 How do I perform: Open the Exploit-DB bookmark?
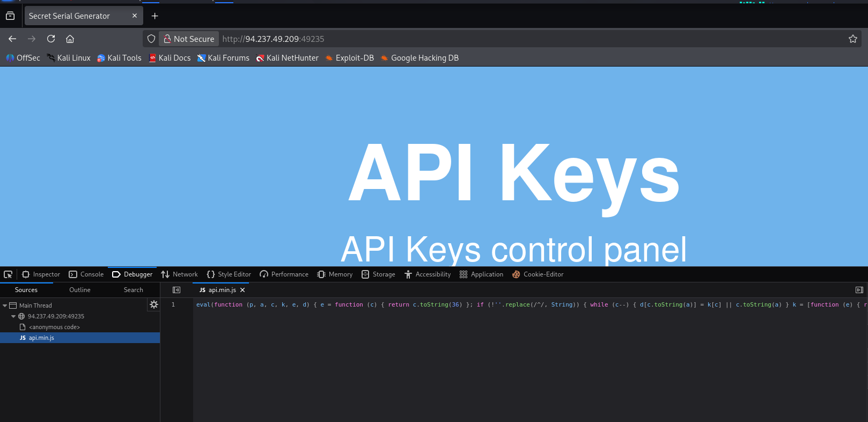click(349, 58)
